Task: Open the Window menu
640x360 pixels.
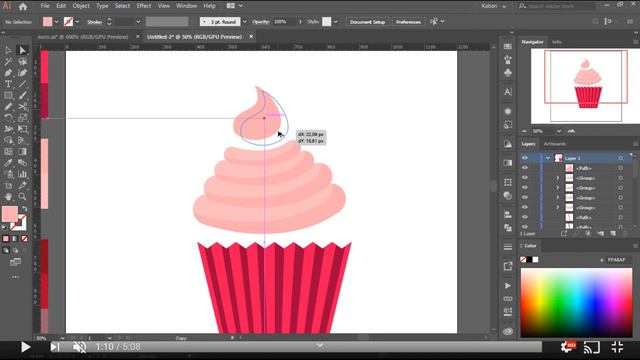Action: pos(187,6)
